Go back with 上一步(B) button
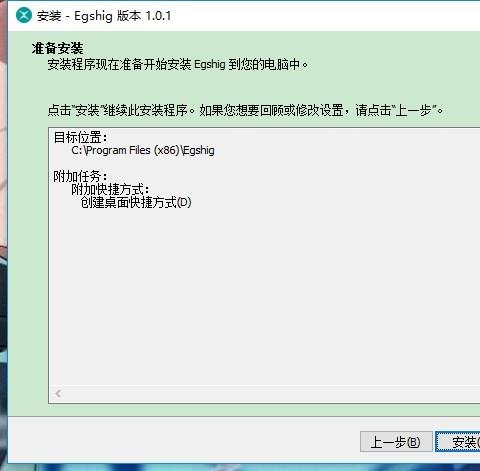The image size is (480, 471). tap(396, 442)
